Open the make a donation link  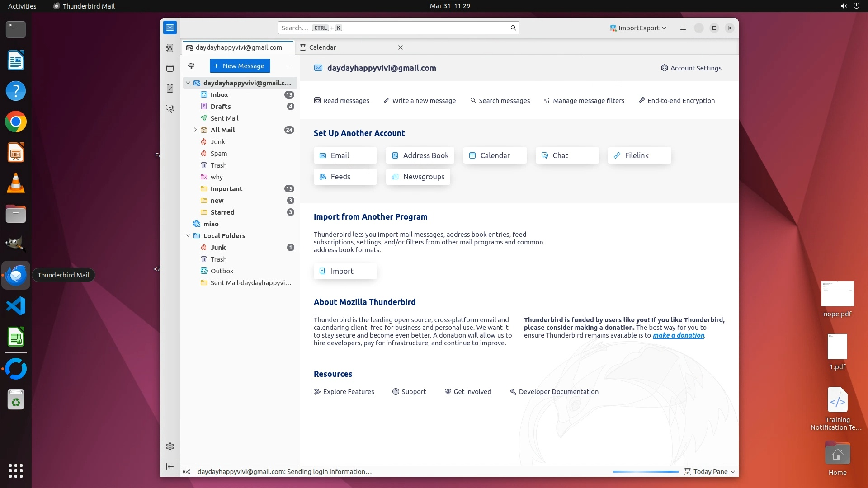[x=678, y=335]
